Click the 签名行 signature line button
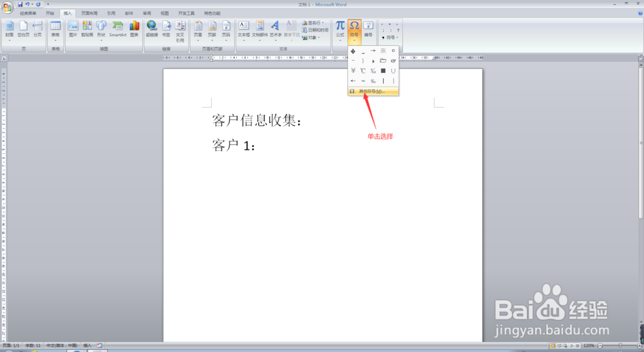 [315, 23]
